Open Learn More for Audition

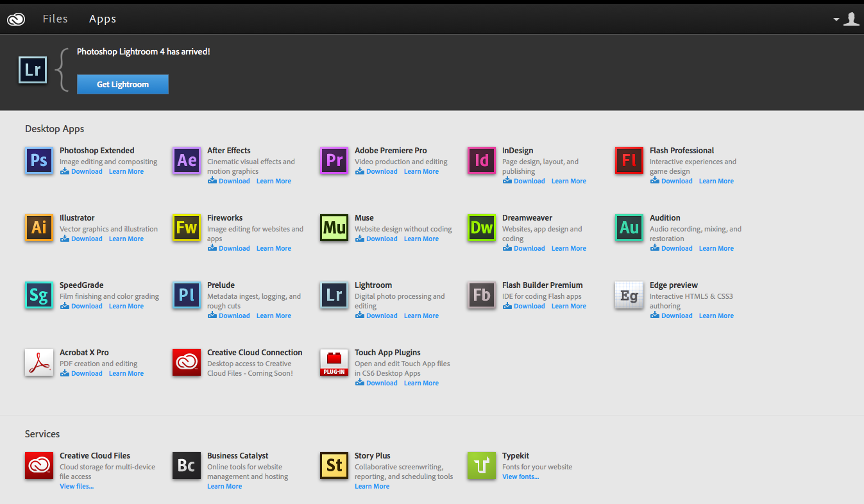click(x=716, y=248)
